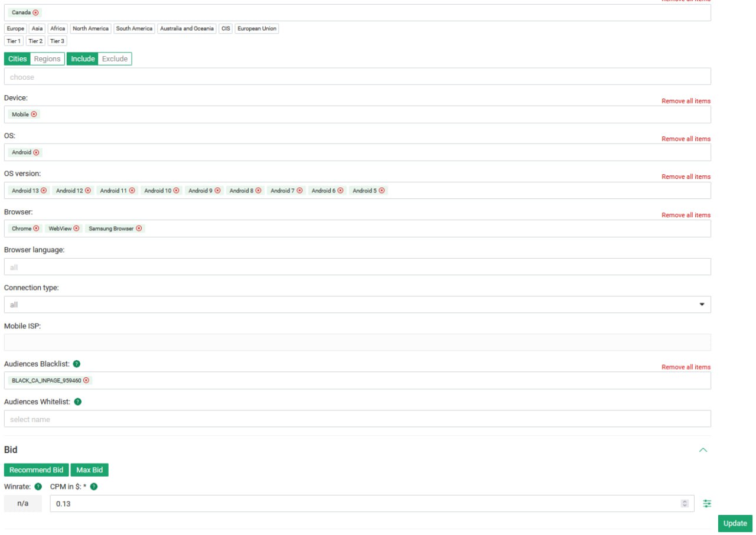Select the Include toggle option
Screen dimensions: 756x535
[x=83, y=59]
